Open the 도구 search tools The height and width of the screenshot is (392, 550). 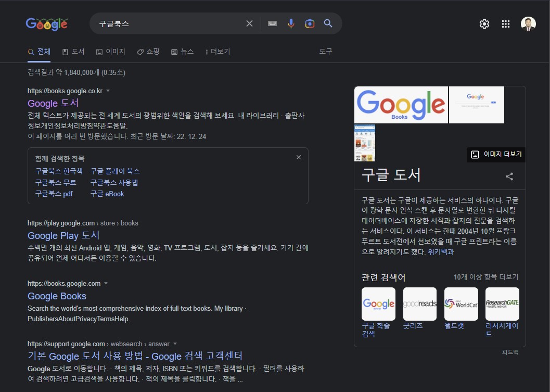point(326,52)
